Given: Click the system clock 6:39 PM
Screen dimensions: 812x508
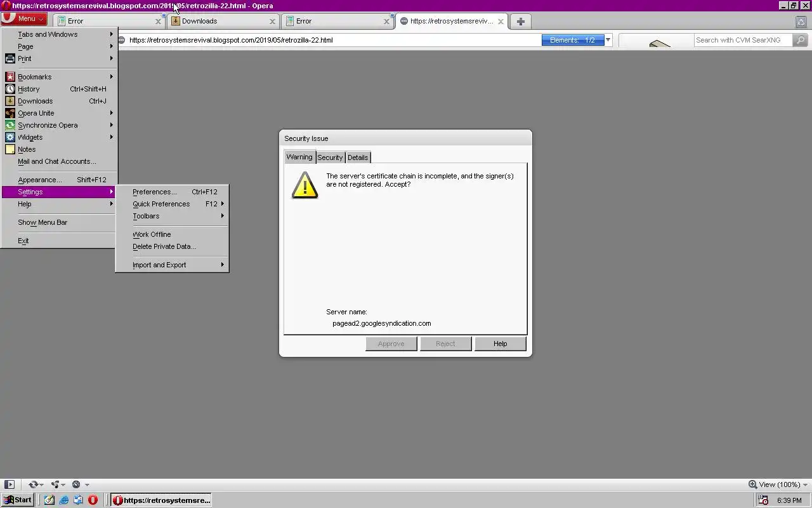Looking at the screenshot, I should click(x=789, y=500).
